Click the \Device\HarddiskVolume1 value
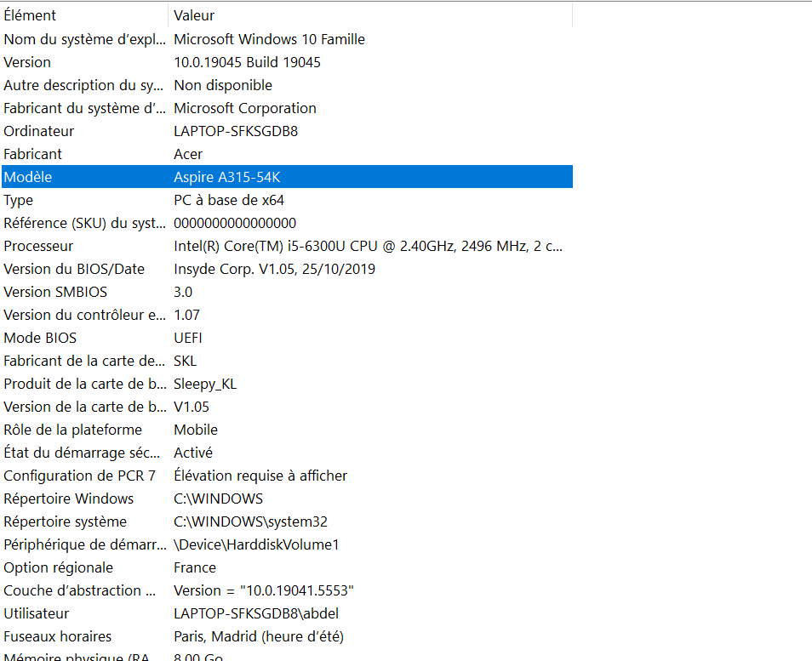This screenshot has width=812, height=661. click(x=256, y=544)
